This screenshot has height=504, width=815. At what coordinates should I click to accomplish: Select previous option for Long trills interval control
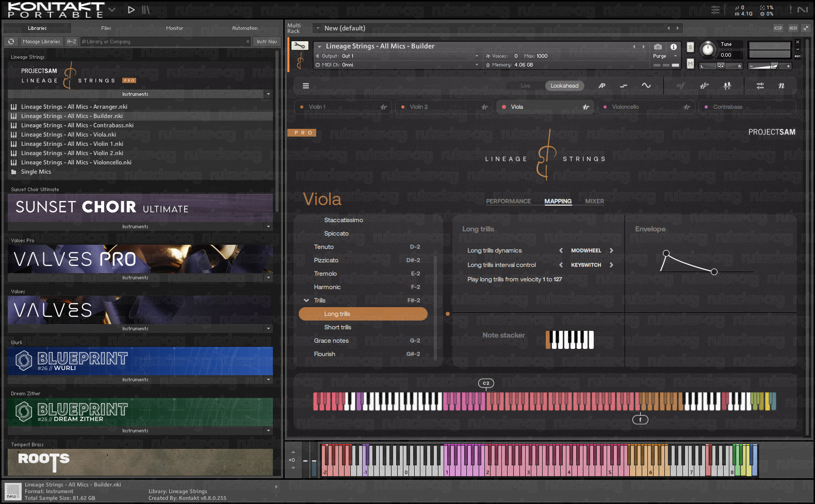(561, 265)
